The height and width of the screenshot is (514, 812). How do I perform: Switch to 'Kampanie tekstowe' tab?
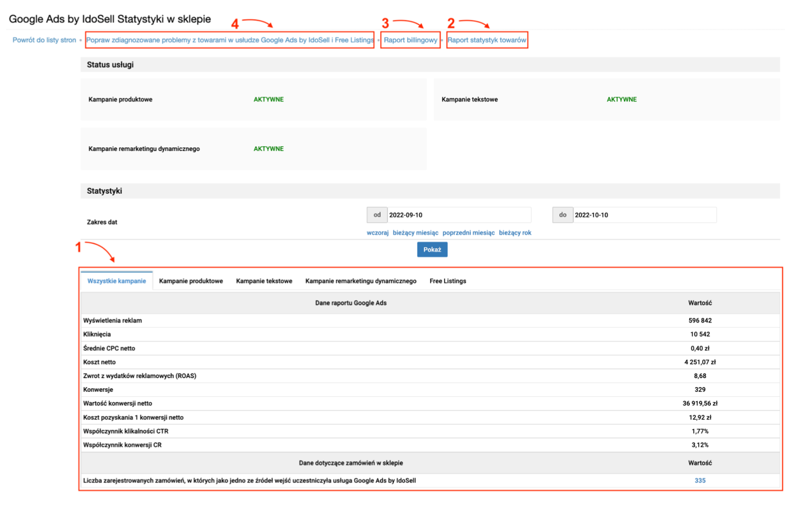click(264, 281)
